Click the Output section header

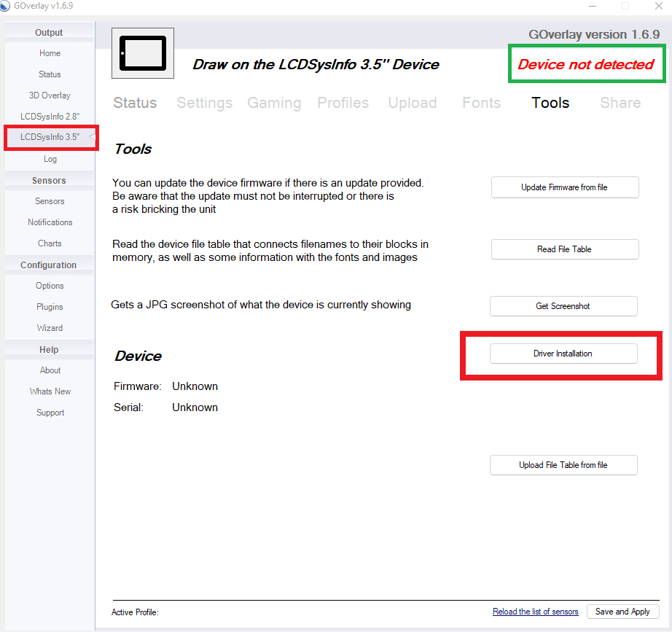pyautogui.click(x=49, y=33)
